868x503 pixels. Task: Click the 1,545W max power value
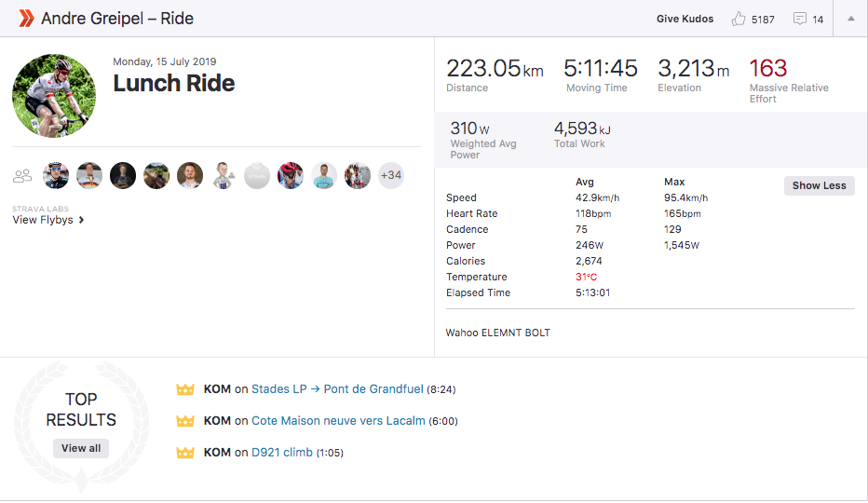click(x=682, y=245)
